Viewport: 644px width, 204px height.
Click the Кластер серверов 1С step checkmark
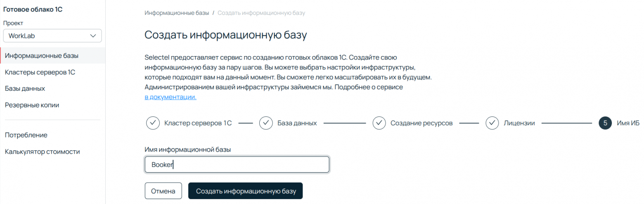153,123
